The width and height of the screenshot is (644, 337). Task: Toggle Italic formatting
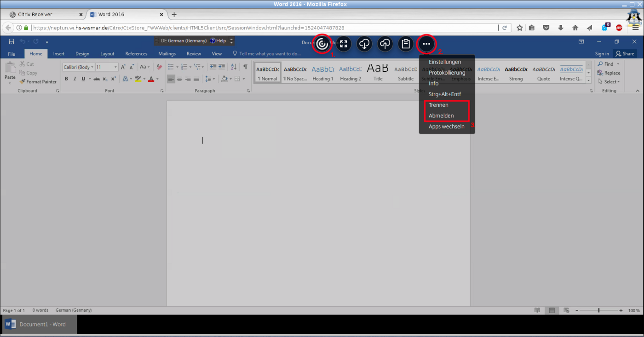click(75, 79)
